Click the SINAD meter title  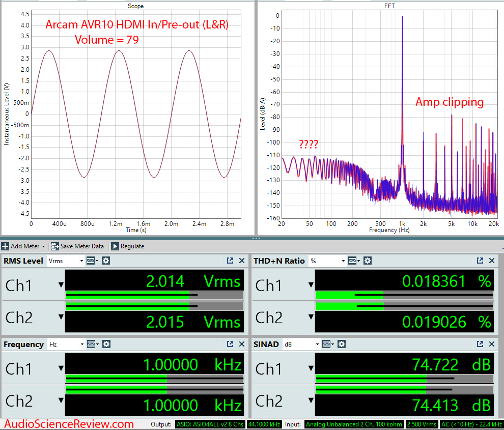(266, 344)
